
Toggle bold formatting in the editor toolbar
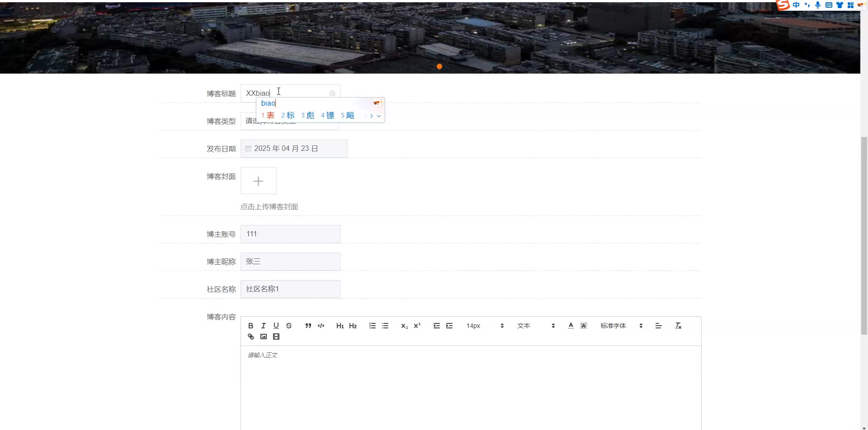(250, 326)
